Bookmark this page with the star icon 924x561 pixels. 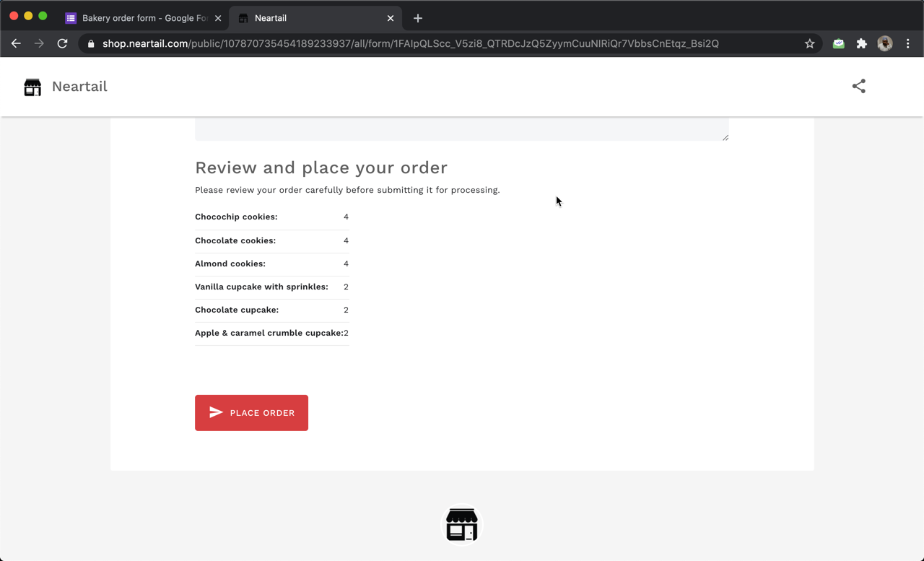[x=809, y=43]
